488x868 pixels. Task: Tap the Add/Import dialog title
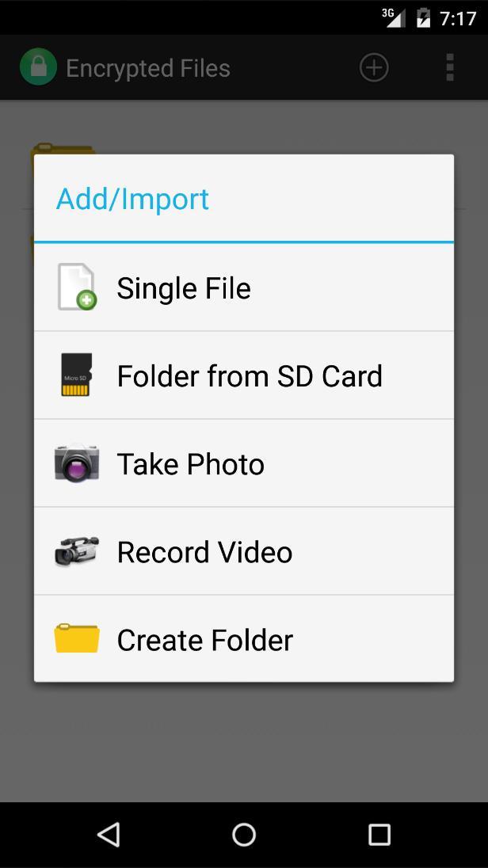pos(132,199)
